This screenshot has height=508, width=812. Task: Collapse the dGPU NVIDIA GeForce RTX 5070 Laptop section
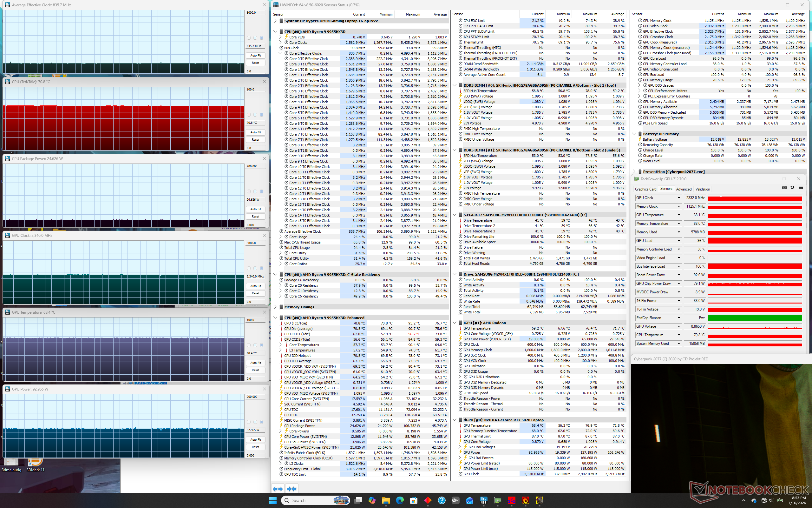tap(455, 420)
